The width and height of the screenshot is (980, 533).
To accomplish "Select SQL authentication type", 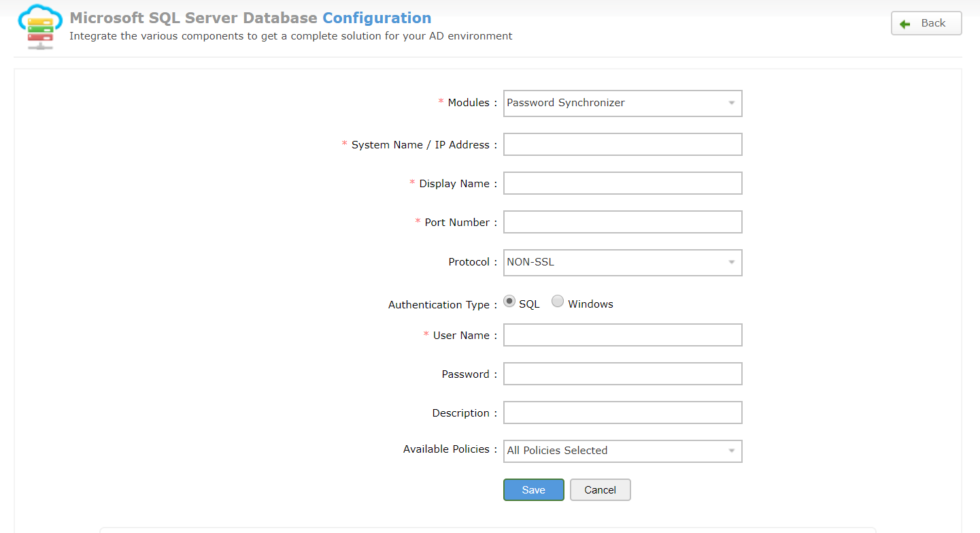I will coord(509,302).
